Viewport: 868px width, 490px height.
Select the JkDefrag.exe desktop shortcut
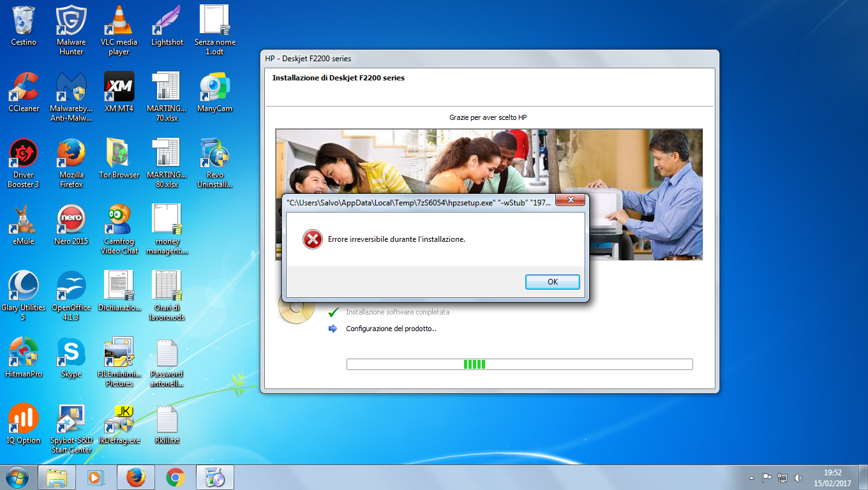click(x=119, y=424)
